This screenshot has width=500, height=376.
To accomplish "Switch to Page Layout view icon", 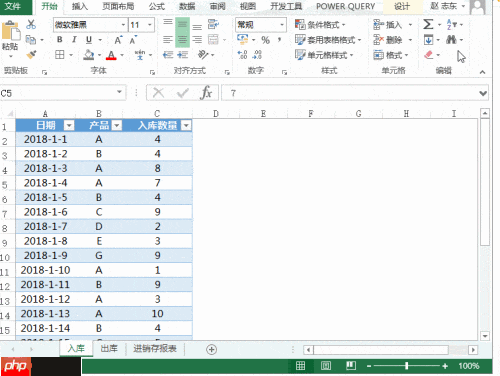I will point(326,366).
